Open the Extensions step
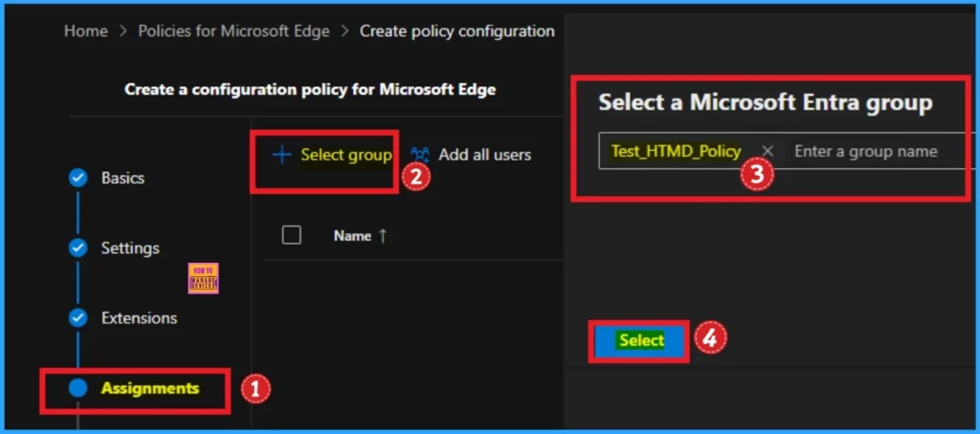The width and height of the screenshot is (980, 434). 139,317
